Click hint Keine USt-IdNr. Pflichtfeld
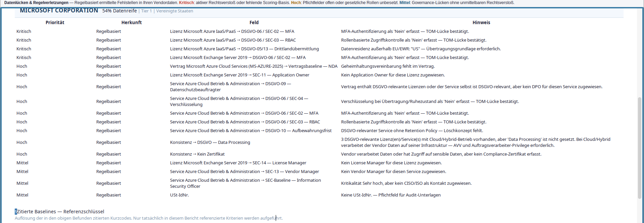The width and height of the screenshot is (644, 223). point(391,195)
